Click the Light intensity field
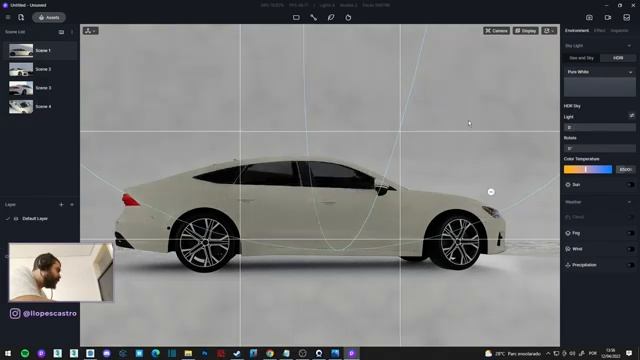The image size is (640, 360). [600, 127]
